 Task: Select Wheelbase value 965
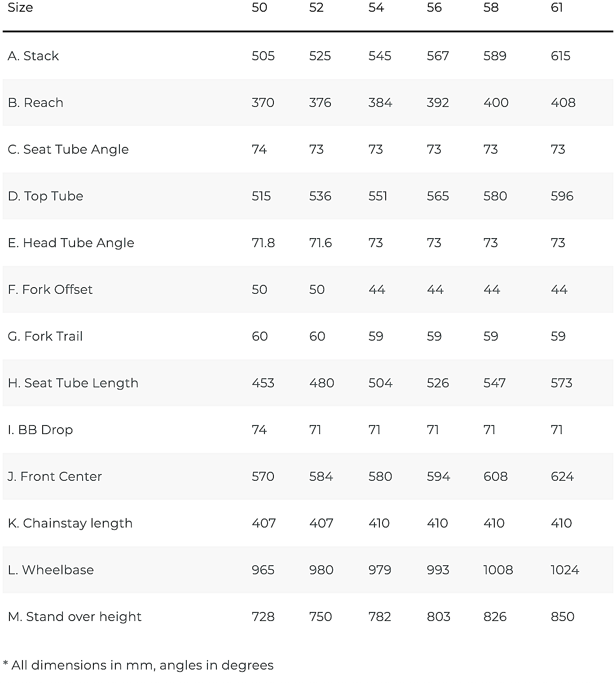tap(263, 570)
